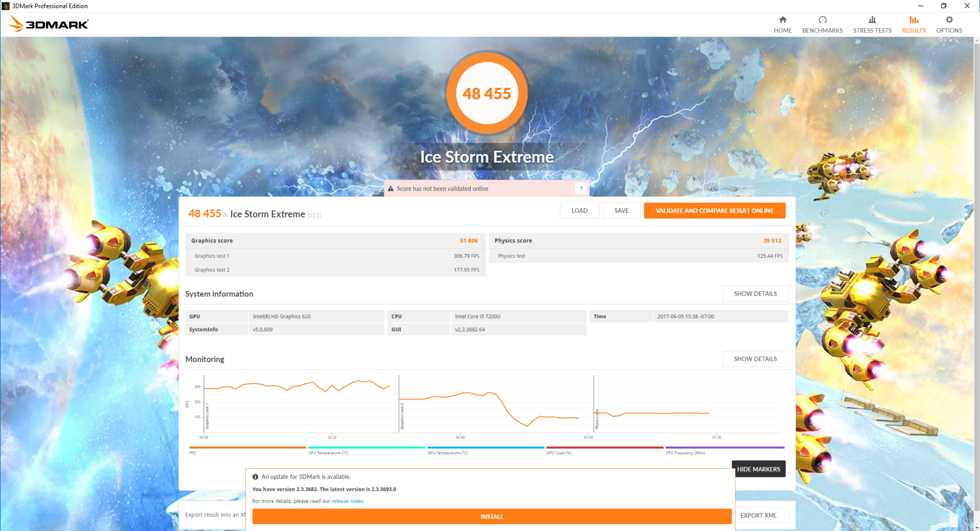Click Intel(R) HD Graphics 620 GPU value

282,317
